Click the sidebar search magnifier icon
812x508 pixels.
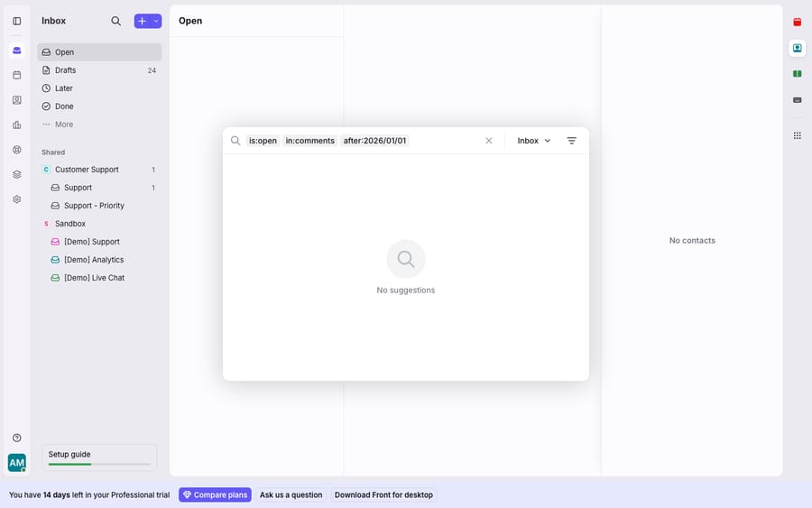click(116, 22)
